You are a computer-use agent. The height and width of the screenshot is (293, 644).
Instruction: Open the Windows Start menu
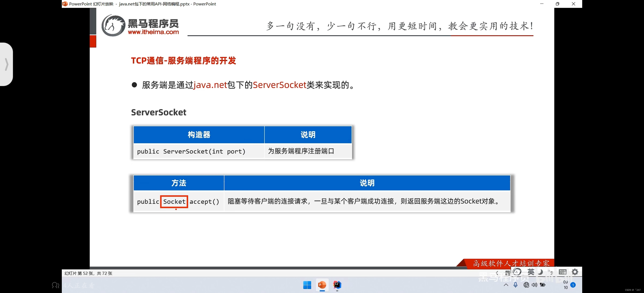click(x=307, y=285)
